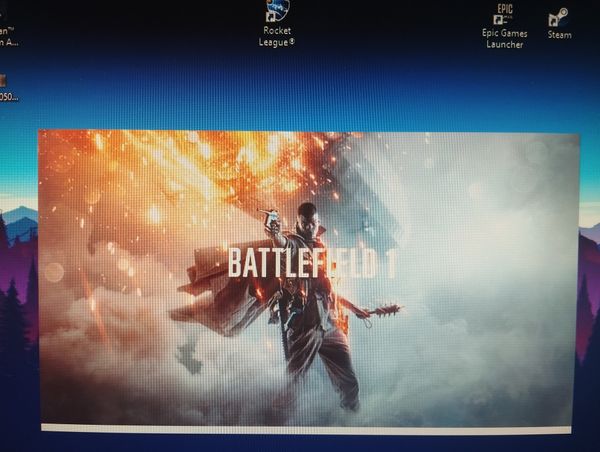Image resolution: width=600 pixels, height=452 pixels.
Task: Launch the Steam desktop shortcut
Action: tap(559, 24)
